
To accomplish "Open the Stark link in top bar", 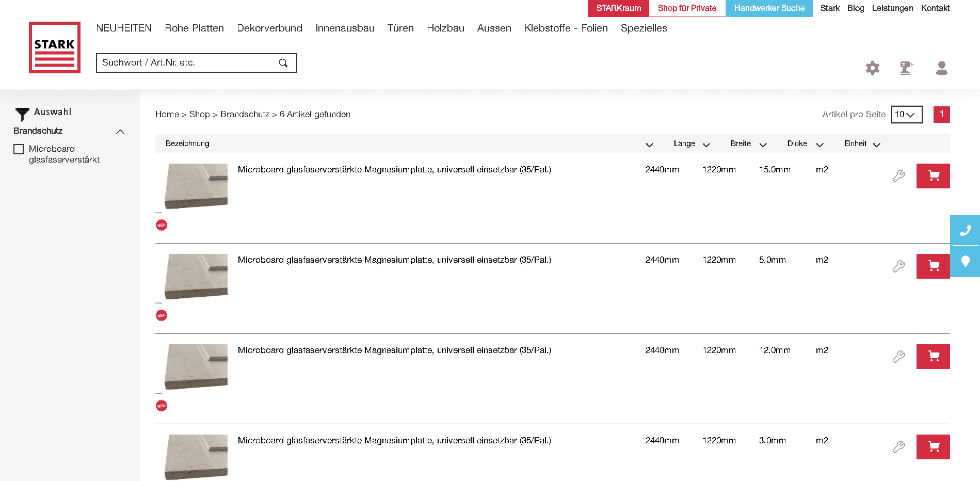I will click(830, 8).
